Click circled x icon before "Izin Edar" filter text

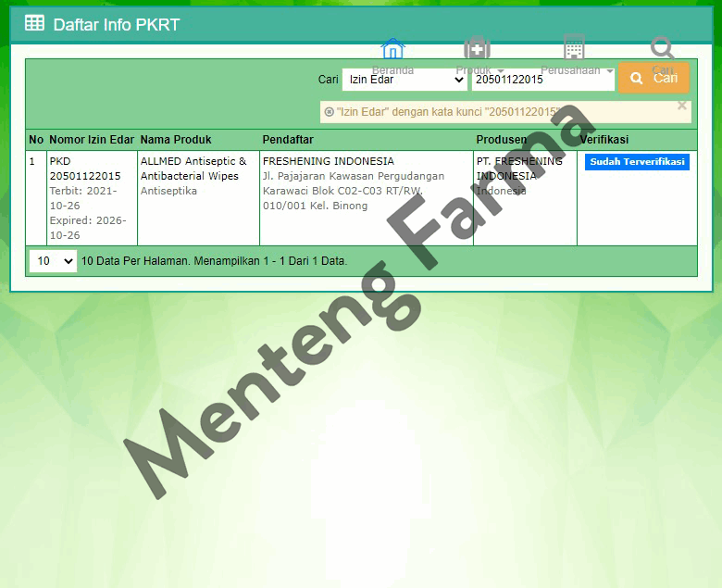pyautogui.click(x=329, y=112)
